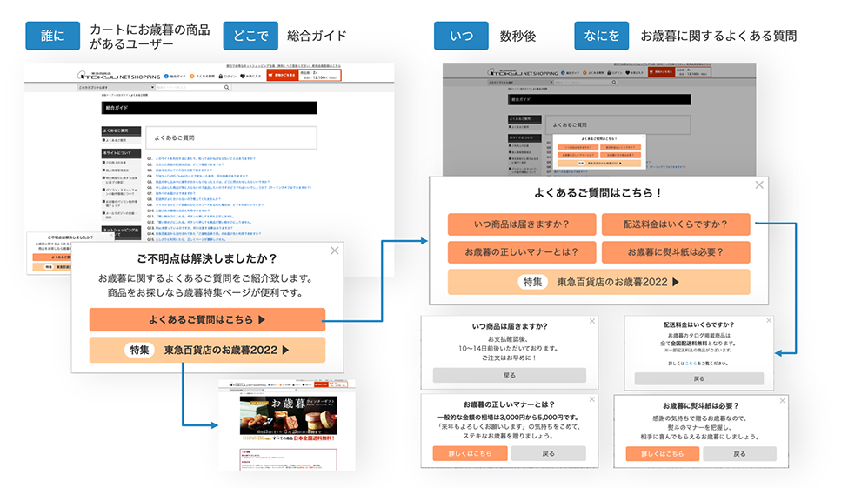This screenshot has height=488, width=868.
Task: Open 東急百貨店のお歳暮2022 banner in right popup
Action: 599,282
